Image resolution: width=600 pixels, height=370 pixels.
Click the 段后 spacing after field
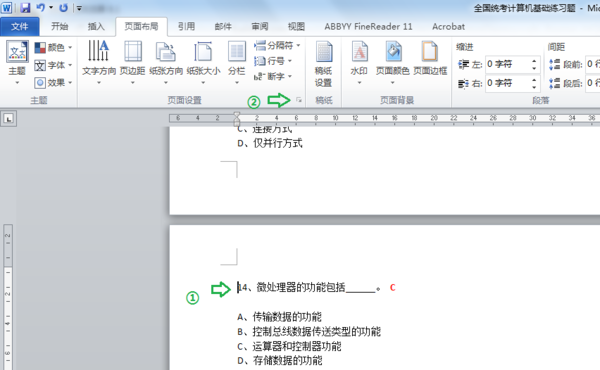coord(592,83)
